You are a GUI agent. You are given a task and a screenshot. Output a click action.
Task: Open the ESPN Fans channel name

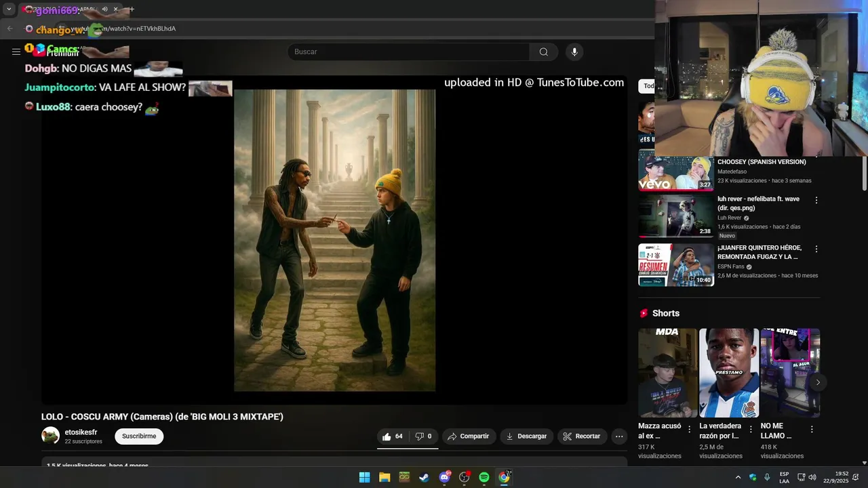coord(731,267)
